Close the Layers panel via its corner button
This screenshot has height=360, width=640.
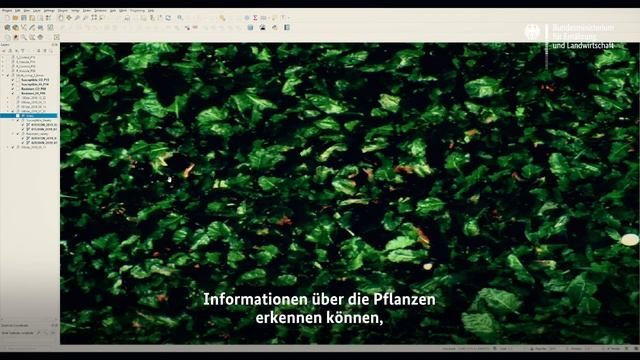pyautogui.click(x=57, y=44)
